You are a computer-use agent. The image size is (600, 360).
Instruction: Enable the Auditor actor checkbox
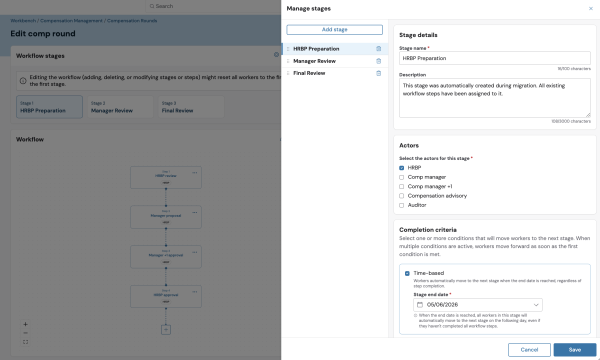coord(401,205)
